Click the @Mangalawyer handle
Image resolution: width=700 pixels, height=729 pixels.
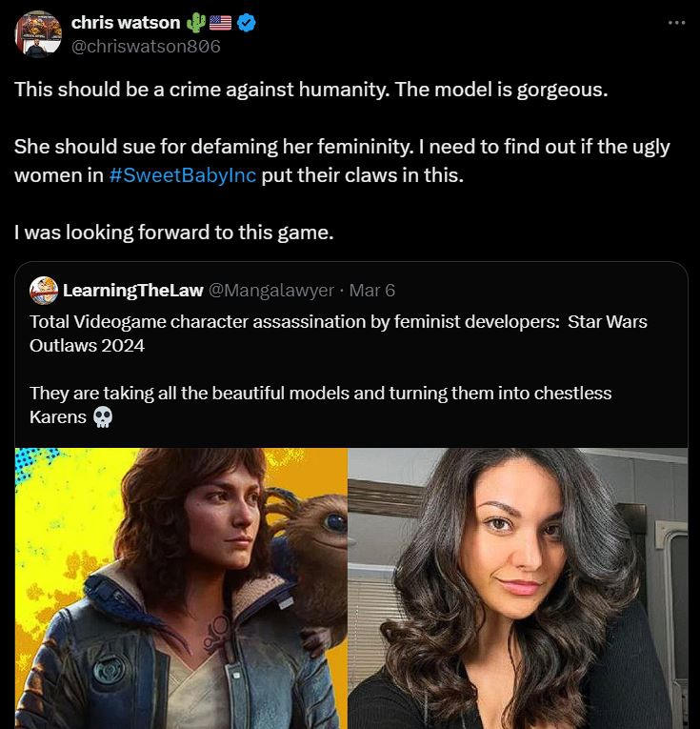[x=271, y=290]
